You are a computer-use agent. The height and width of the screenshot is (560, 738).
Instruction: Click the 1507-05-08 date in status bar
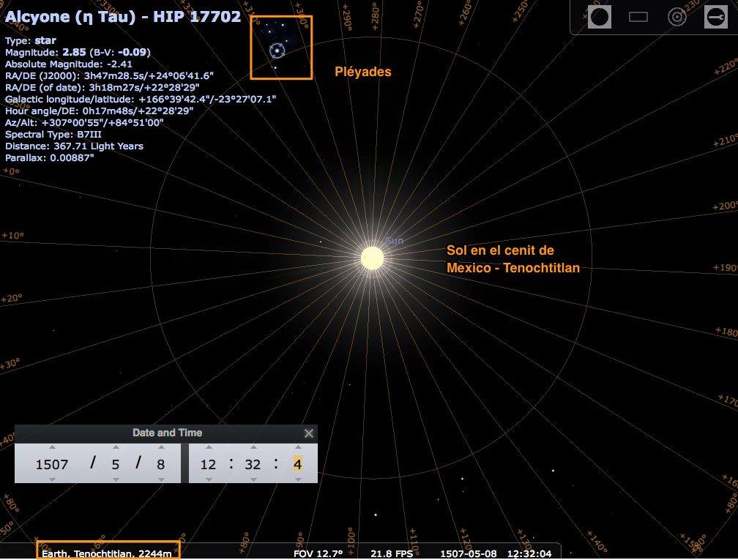(469, 554)
